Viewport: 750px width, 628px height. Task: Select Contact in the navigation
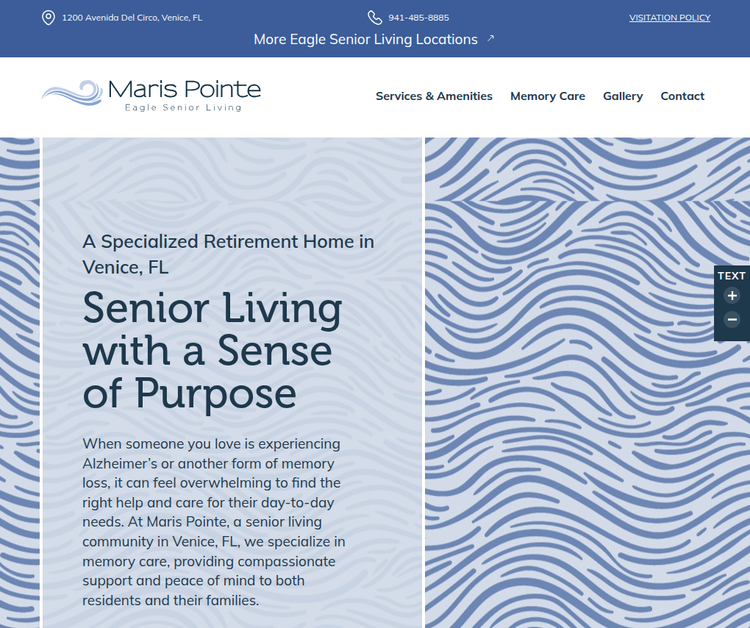[682, 96]
